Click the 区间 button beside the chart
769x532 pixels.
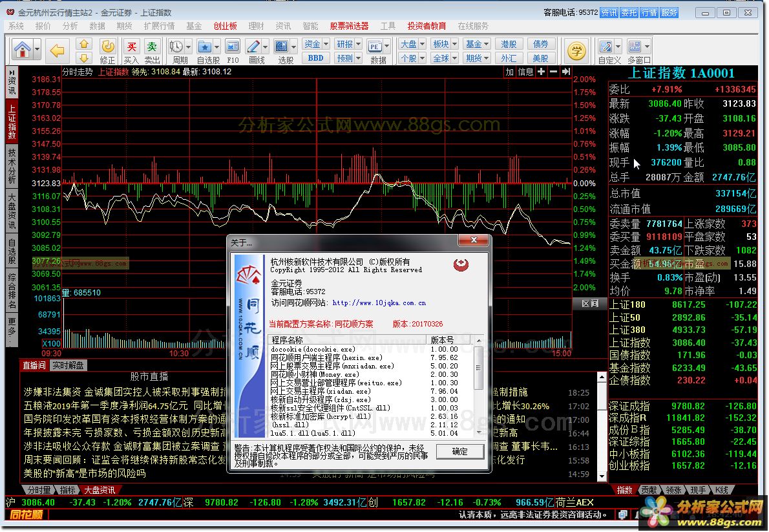(590, 303)
